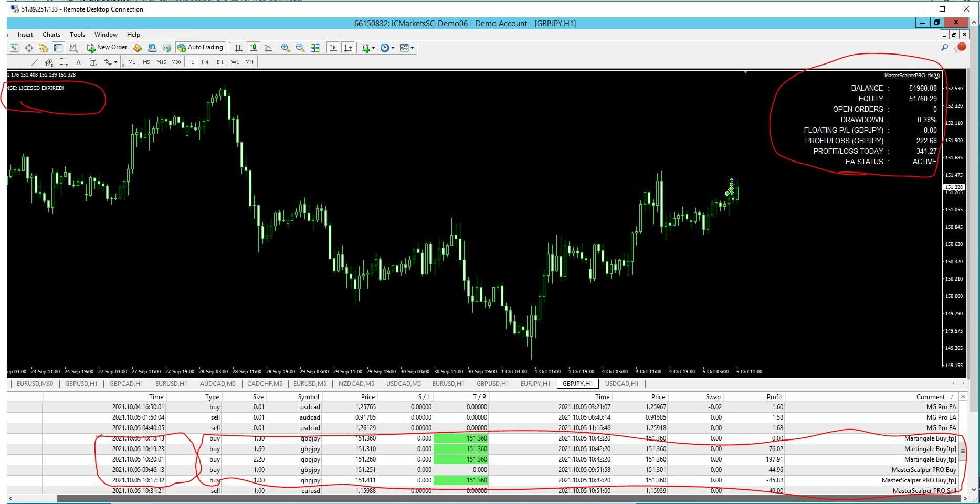Toggle the AutoTrading button

click(201, 47)
